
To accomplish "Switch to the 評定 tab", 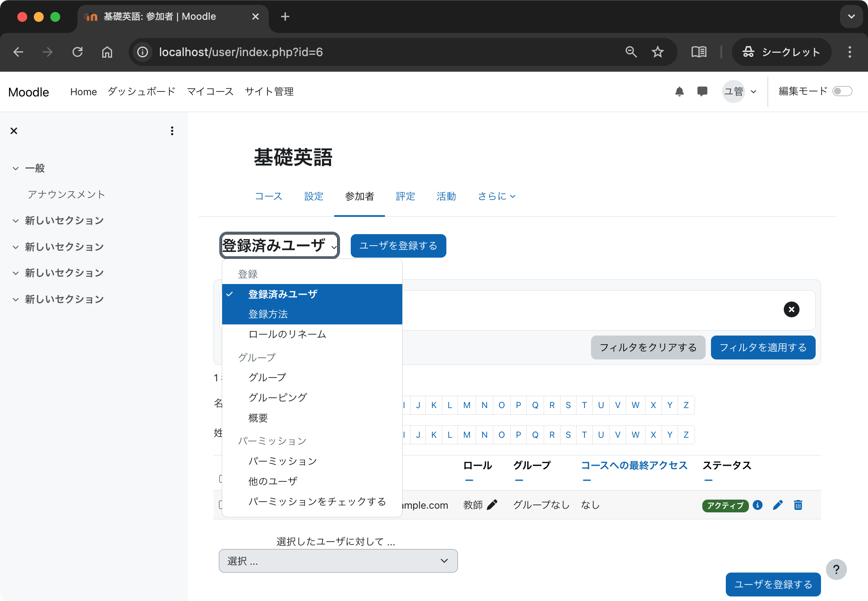I will pos(406,196).
